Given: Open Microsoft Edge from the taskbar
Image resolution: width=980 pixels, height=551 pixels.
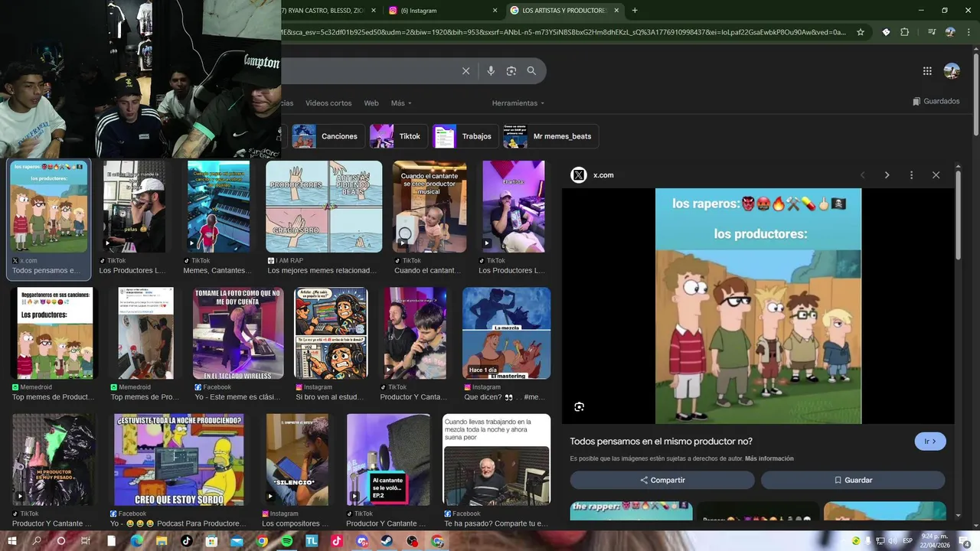Looking at the screenshot, I should coord(136,541).
